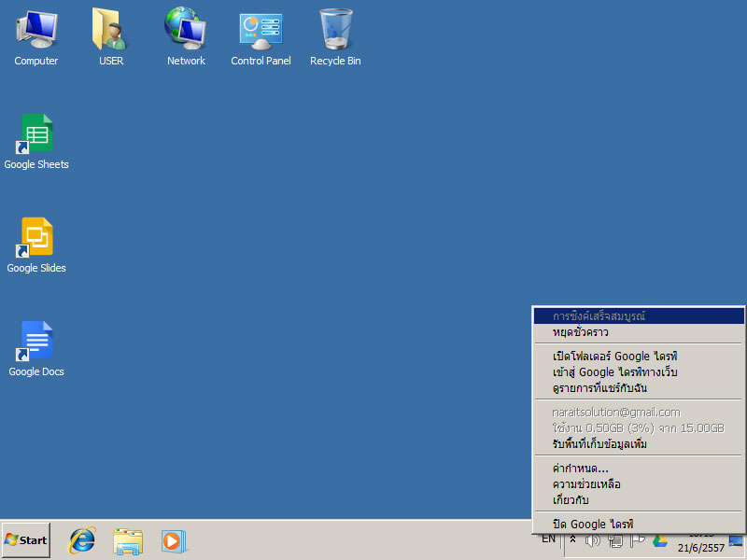Select the Google Slides shortcut
Viewport: 747px width, 560px height.
click(36, 245)
